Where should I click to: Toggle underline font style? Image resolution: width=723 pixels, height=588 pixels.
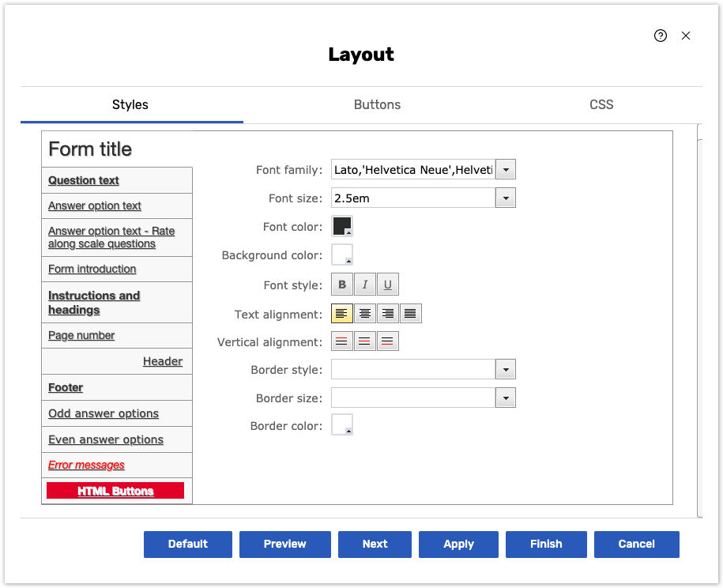pyautogui.click(x=388, y=285)
